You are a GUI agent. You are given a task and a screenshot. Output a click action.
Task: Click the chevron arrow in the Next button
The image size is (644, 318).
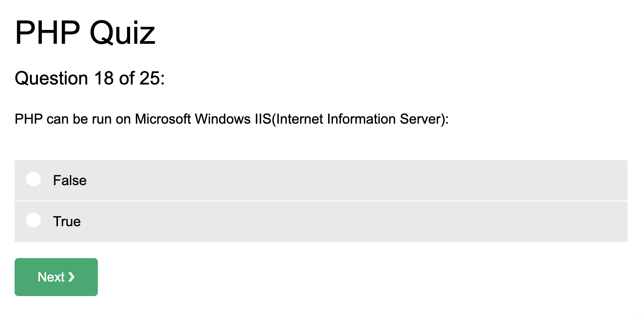click(x=71, y=277)
